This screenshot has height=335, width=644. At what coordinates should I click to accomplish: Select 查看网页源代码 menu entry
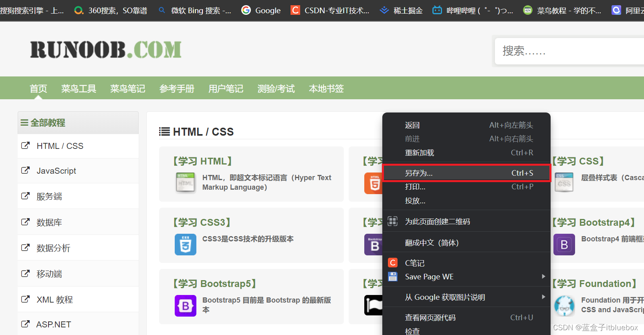click(x=466, y=317)
